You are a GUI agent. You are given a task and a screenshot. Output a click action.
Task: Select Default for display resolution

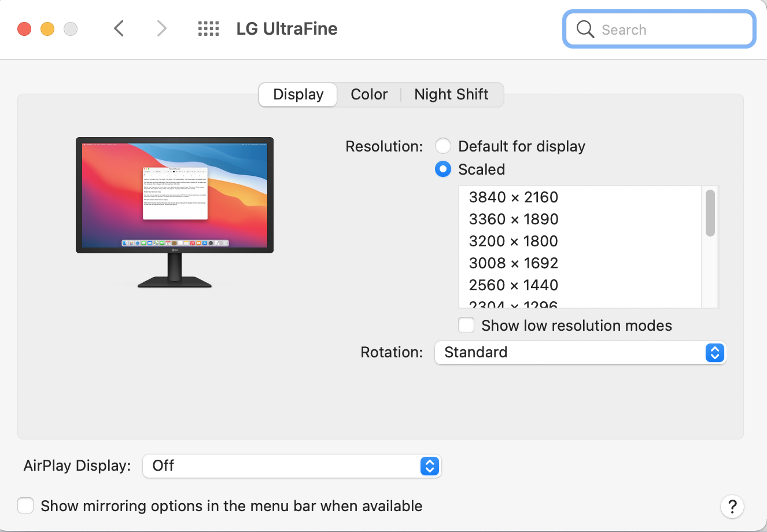click(x=443, y=146)
